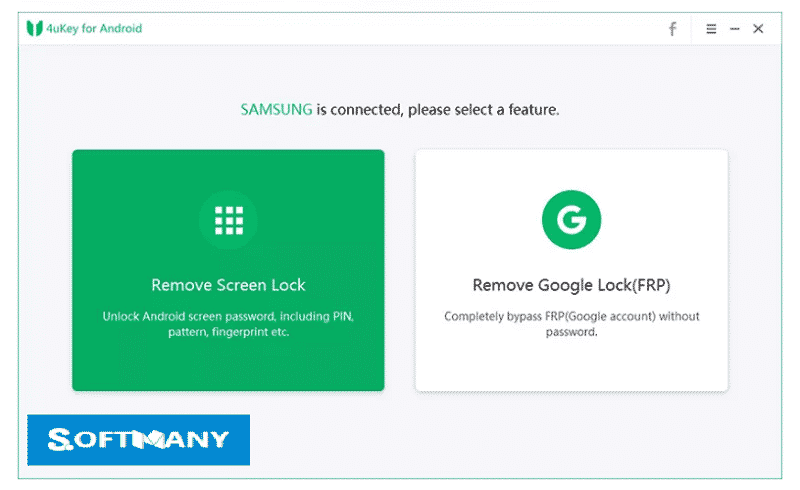Click the 4uKey for Android title text
The image size is (800, 490).
(94, 29)
